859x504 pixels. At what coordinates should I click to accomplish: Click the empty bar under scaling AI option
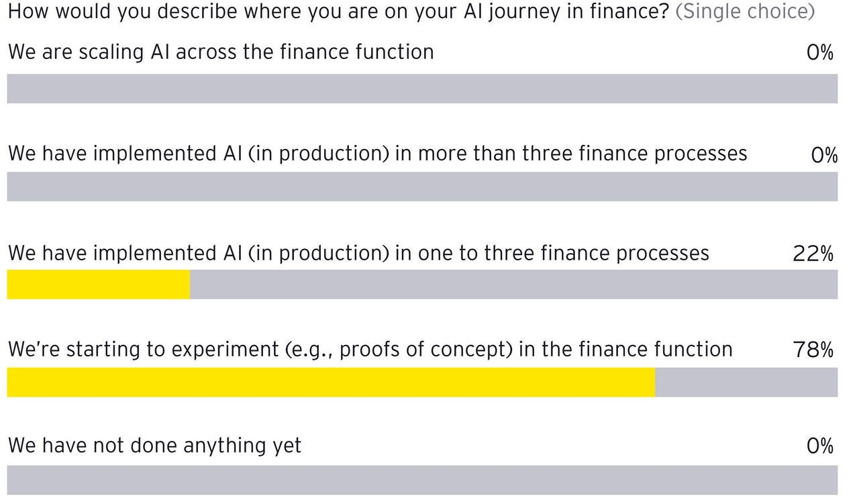pyautogui.click(x=422, y=89)
